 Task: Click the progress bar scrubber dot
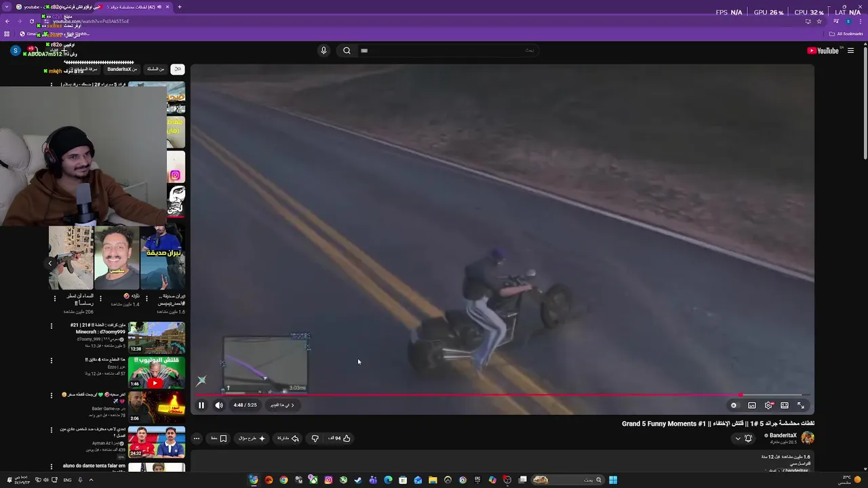pyautogui.click(x=741, y=394)
